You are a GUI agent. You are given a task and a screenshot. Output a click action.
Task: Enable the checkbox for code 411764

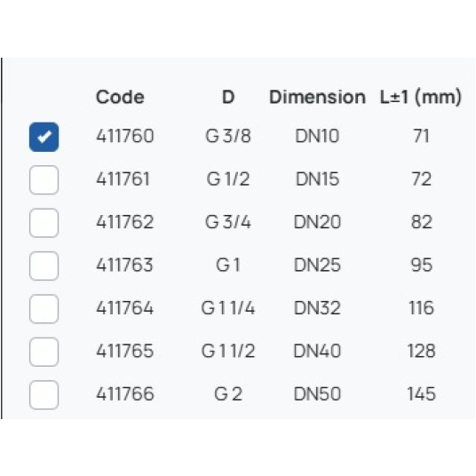[44, 309]
